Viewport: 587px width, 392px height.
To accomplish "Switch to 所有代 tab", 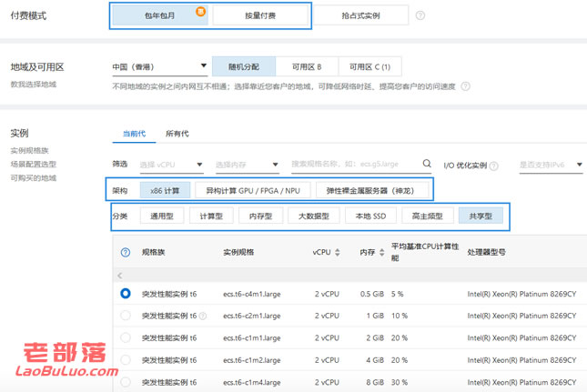I will coord(177,134).
